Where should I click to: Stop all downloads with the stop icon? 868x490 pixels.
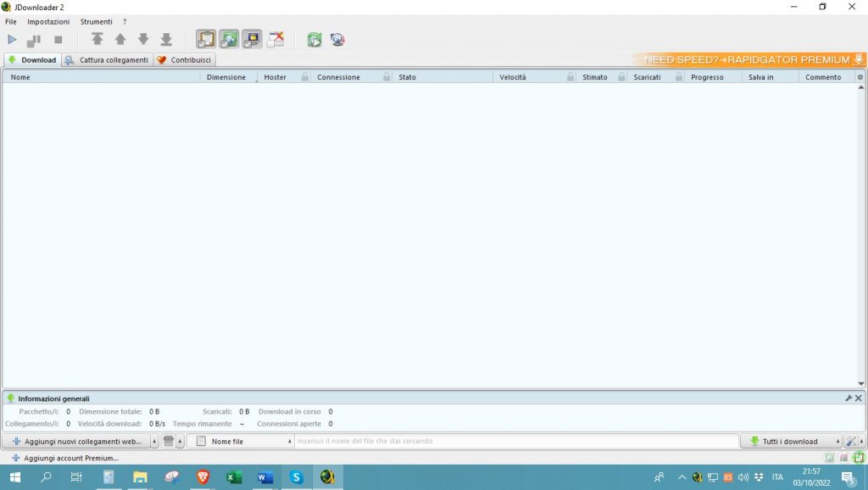58,40
